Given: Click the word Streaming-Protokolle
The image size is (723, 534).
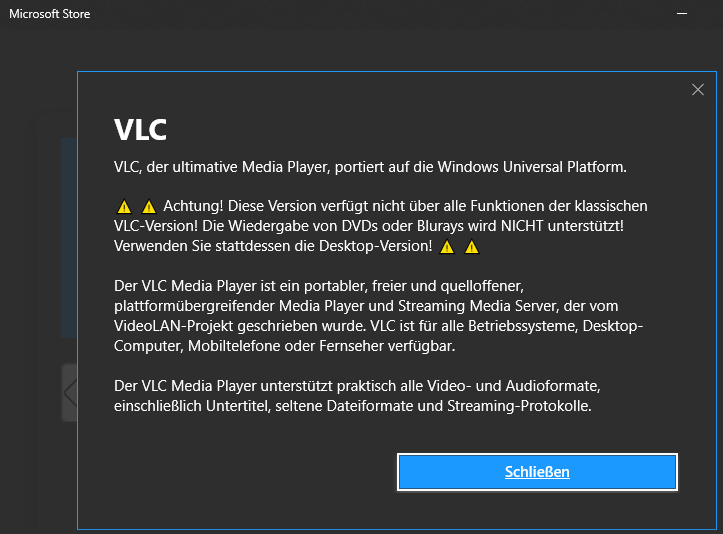Looking at the screenshot, I should 519,406.
